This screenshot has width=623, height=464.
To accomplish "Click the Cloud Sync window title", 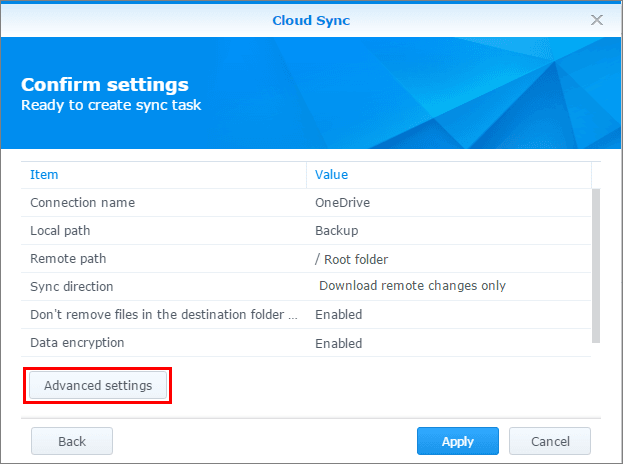I will (x=311, y=19).
